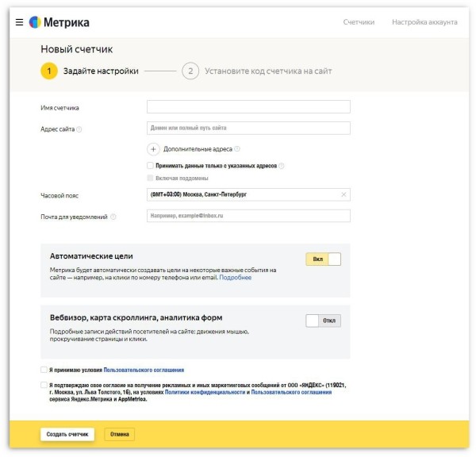Screen dimensions: 476x457
Task: Open the Счетчики section
Action: 359,22
